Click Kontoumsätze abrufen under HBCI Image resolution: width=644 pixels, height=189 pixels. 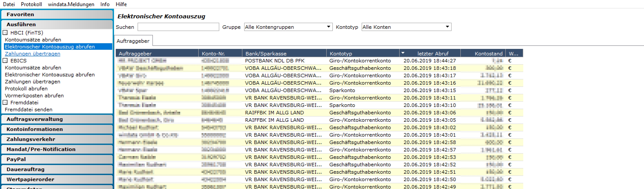pyautogui.click(x=33, y=40)
